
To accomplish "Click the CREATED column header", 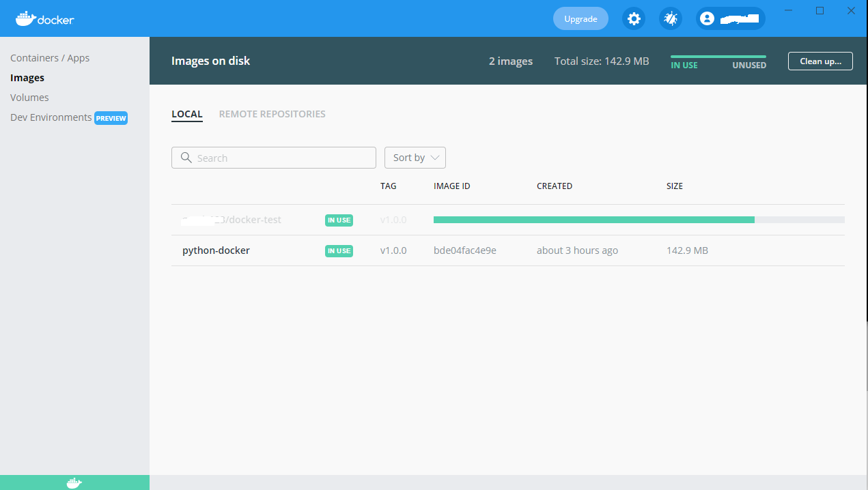I will click(x=555, y=186).
